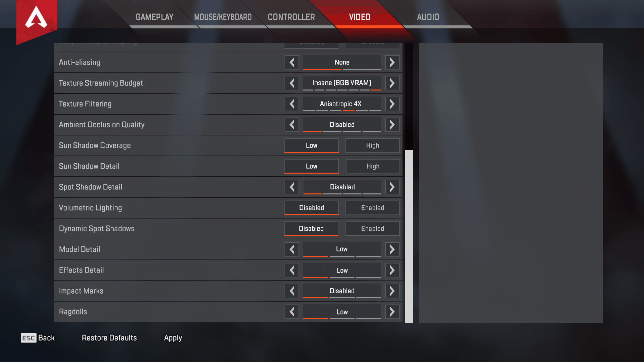Enable Dynamic Spot Shadows toggle
The height and width of the screenshot is (362, 644).
pyautogui.click(x=372, y=228)
